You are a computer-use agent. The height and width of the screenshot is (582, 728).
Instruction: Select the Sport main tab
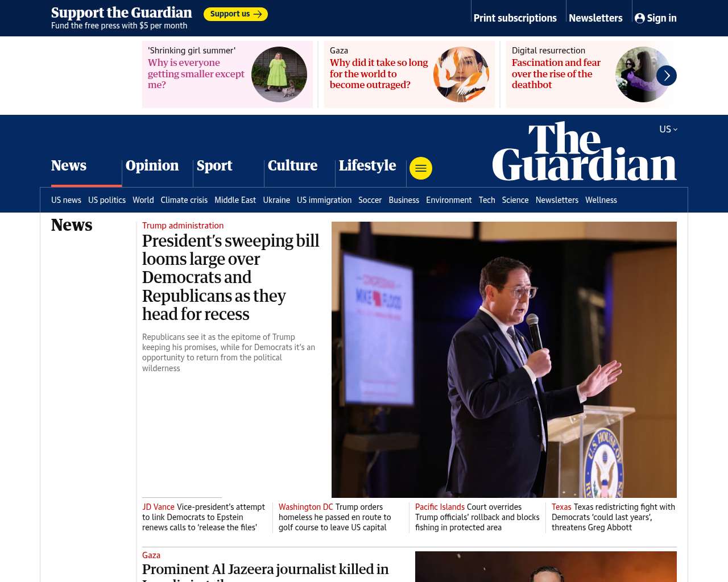(214, 165)
